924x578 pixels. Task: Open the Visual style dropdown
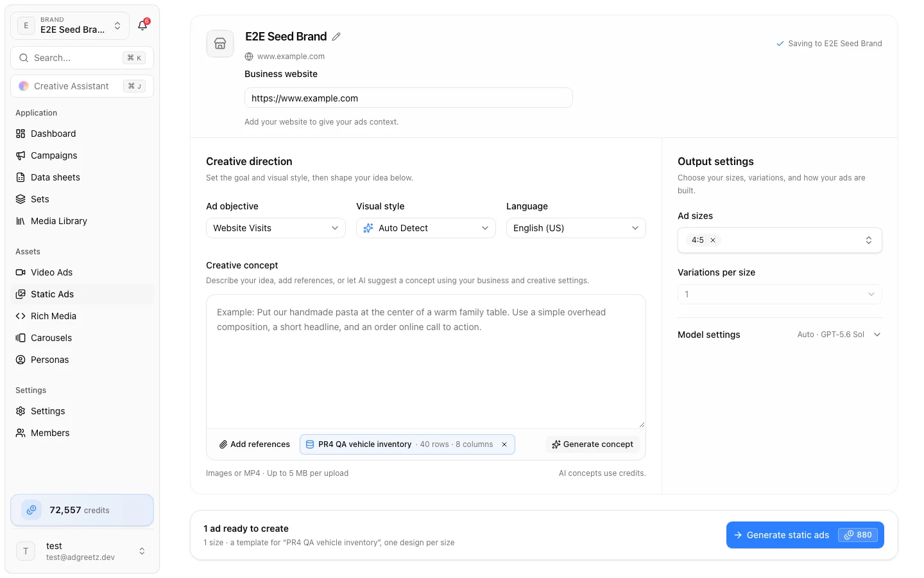point(426,228)
